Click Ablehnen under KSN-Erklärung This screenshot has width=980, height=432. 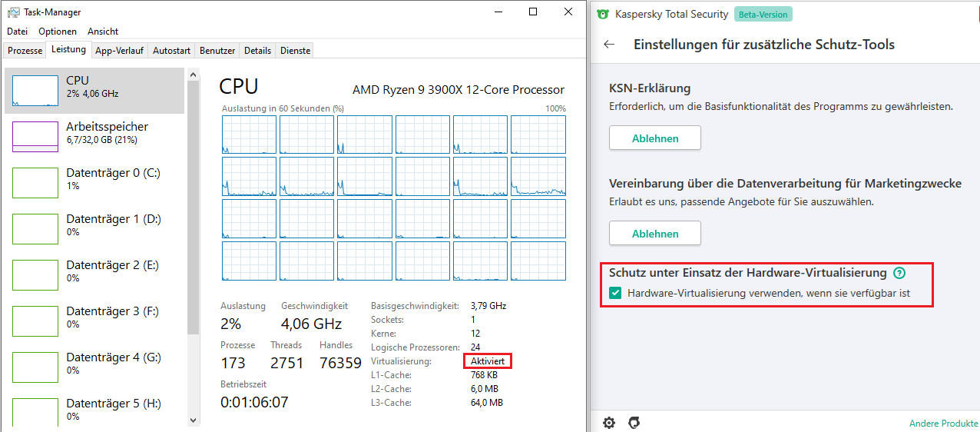pyautogui.click(x=655, y=138)
